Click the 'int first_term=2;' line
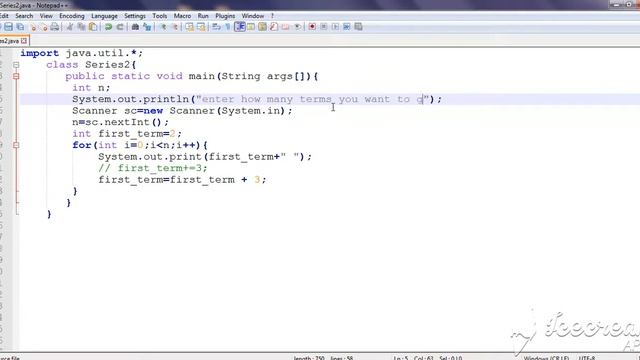 point(127,133)
